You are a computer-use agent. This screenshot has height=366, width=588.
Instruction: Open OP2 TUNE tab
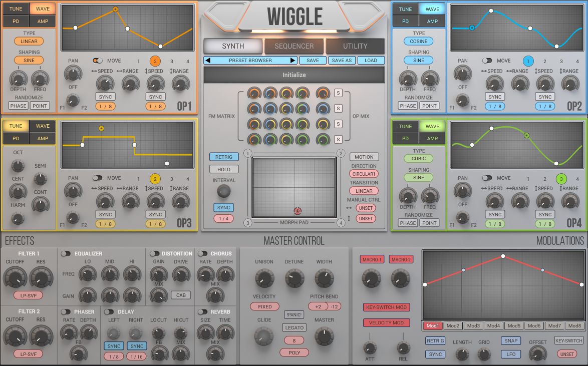pos(405,9)
